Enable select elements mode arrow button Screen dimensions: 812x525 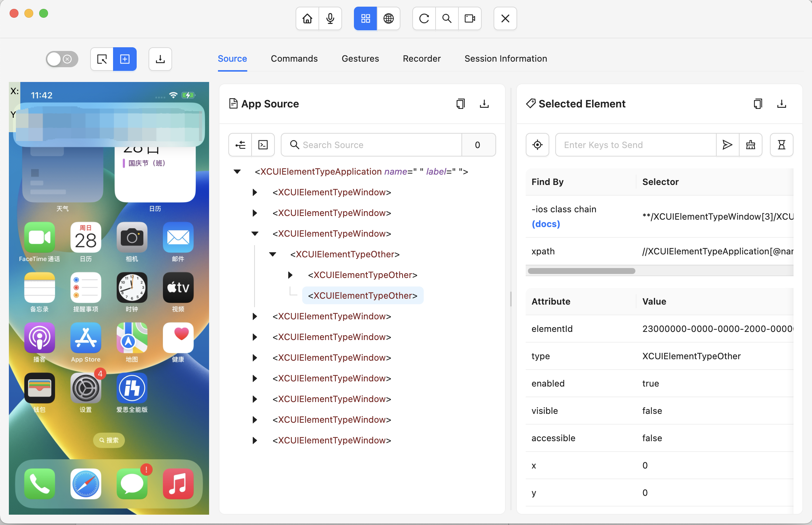[102, 59]
